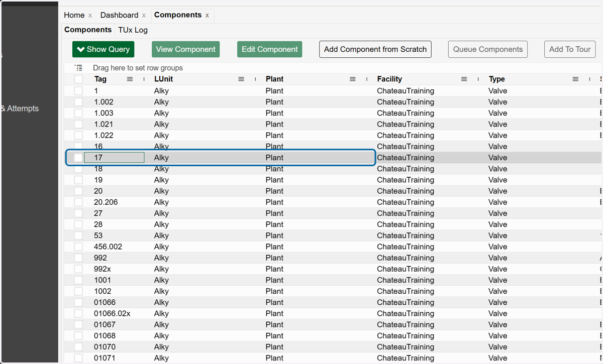Switch to the Home tab
The image size is (603, 364).
point(74,15)
